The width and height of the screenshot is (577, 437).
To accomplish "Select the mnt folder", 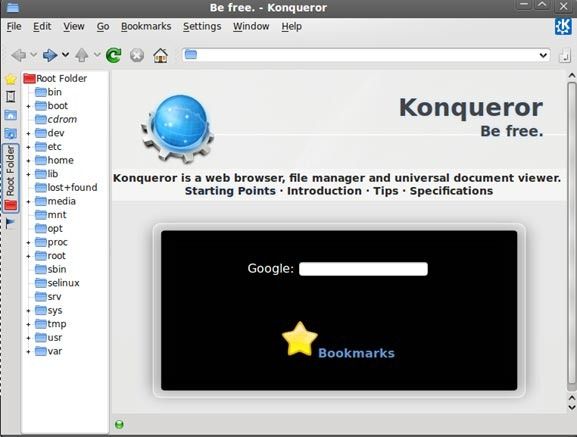I will click(51, 215).
